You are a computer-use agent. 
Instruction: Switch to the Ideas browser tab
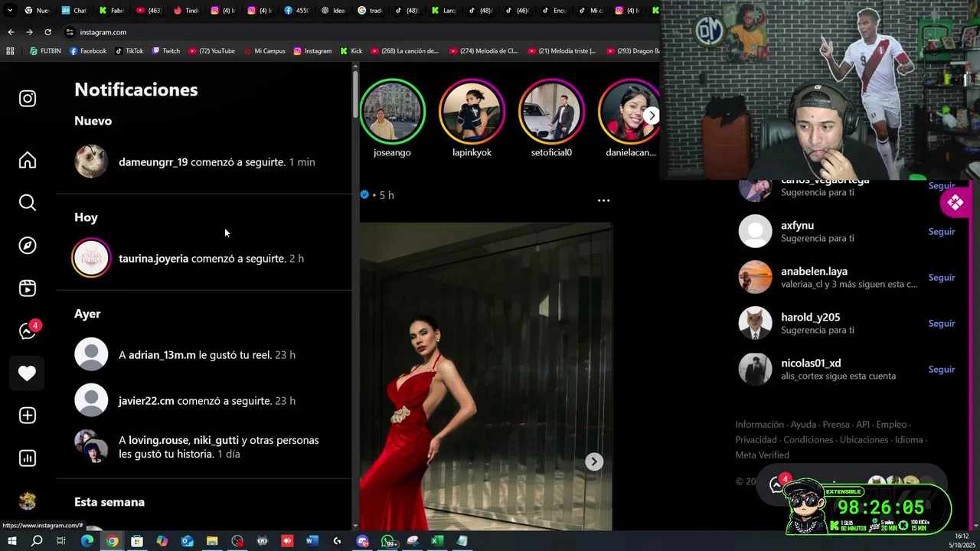[334, 11]
